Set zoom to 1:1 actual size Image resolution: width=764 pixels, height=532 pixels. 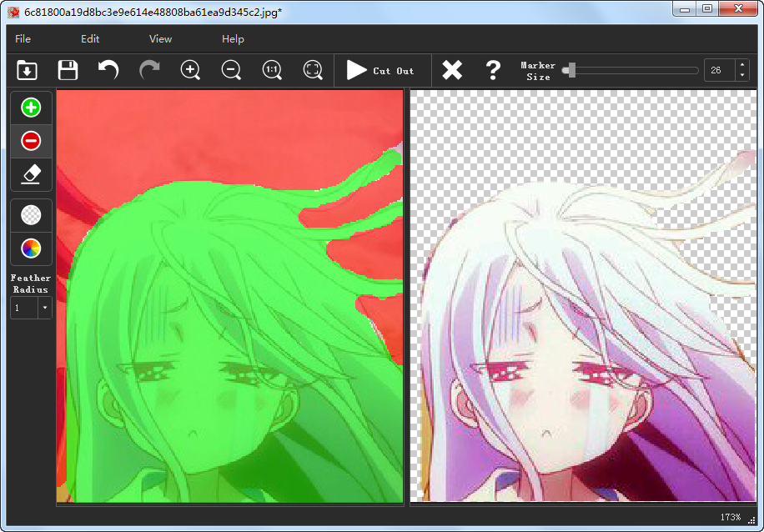pyautogui.click(x=272, y=70)
